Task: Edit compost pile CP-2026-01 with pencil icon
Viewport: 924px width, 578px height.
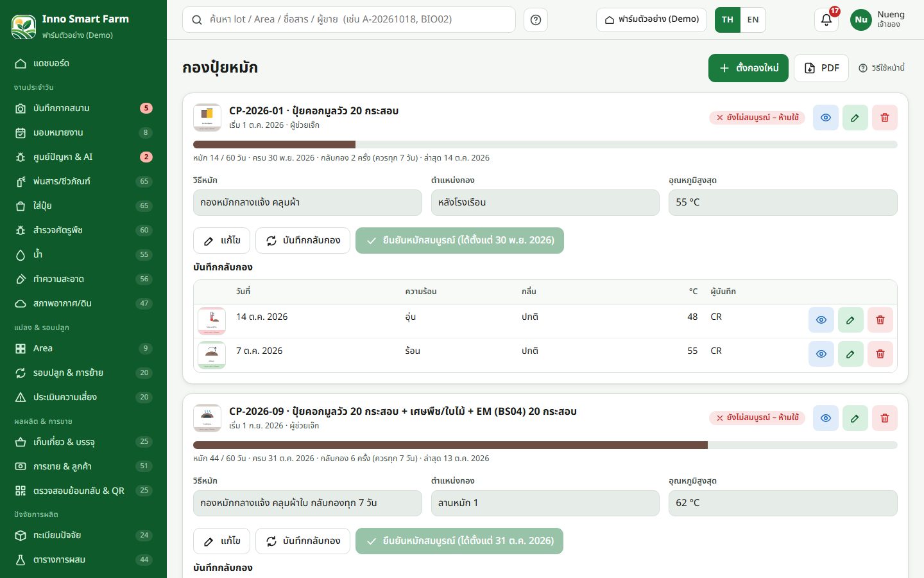Action: [855, 118]
